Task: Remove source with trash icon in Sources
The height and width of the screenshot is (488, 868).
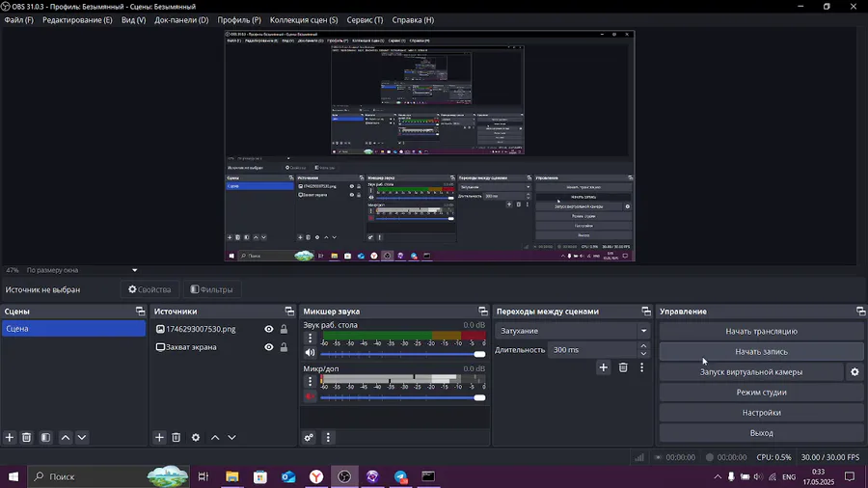Action: [x=176, y=437]
